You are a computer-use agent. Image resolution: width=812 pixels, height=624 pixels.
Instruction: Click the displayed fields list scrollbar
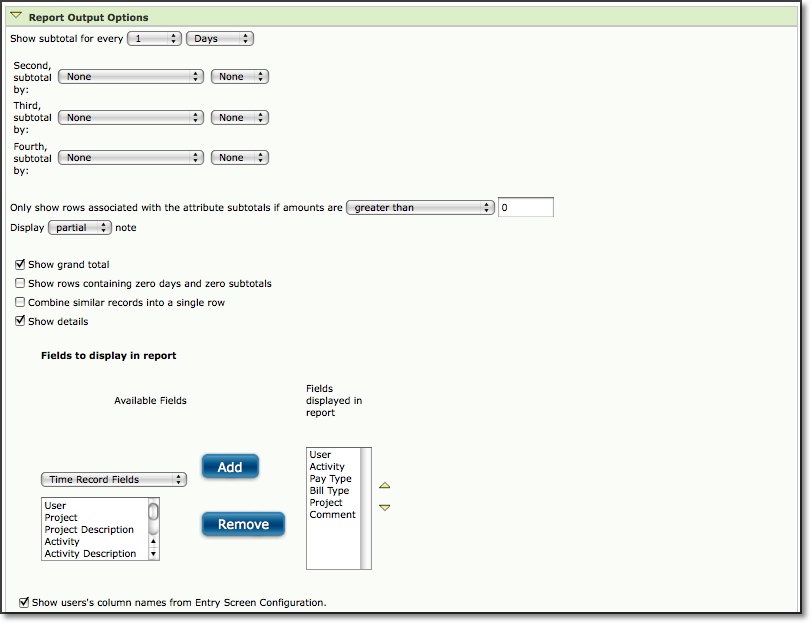(x=366, y=509)
